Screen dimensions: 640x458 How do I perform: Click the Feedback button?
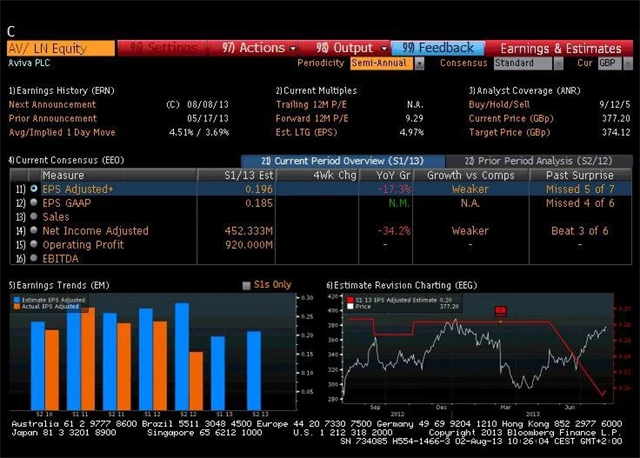(439, 47)
